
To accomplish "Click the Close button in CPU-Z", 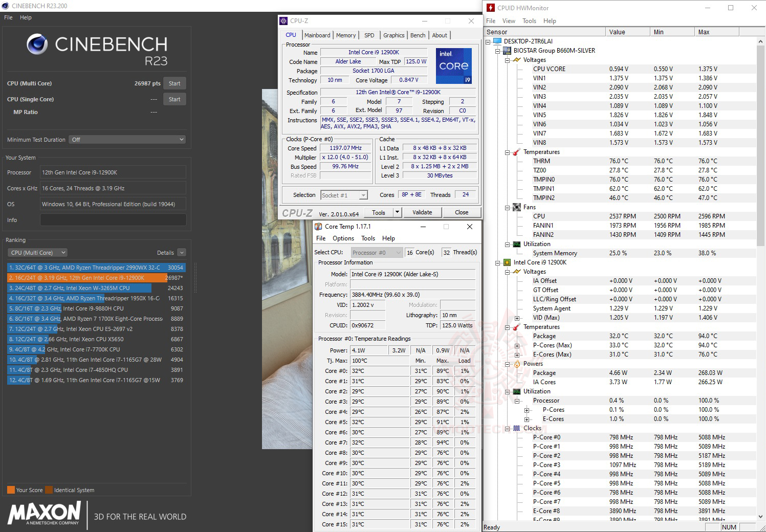I will click(462, 212).
